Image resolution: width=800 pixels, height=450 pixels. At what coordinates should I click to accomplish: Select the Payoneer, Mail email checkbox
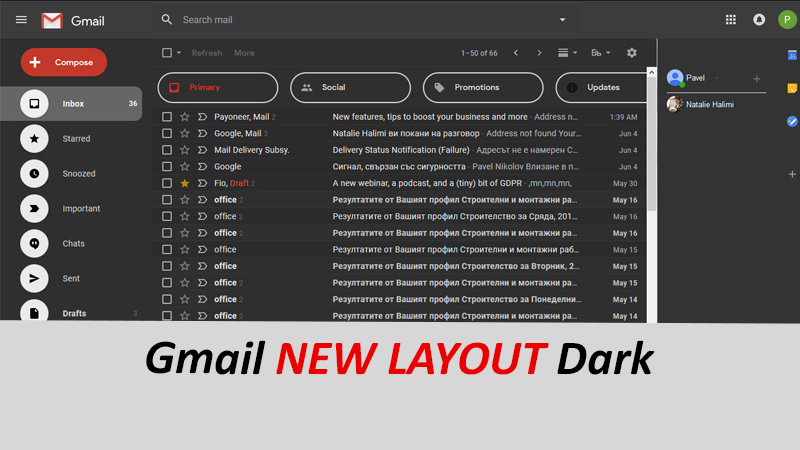coord(167,117)
